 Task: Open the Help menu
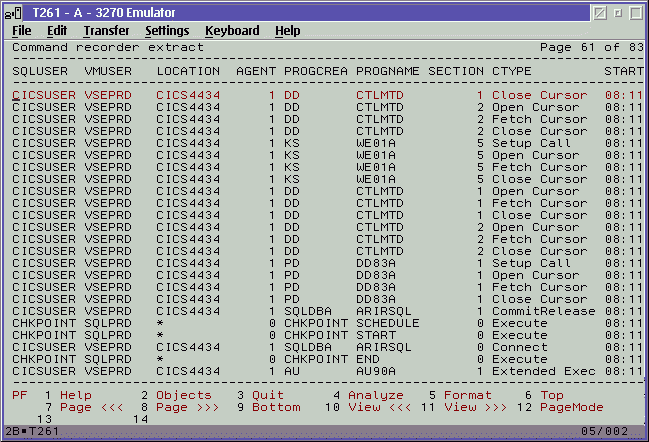(288, 31)
